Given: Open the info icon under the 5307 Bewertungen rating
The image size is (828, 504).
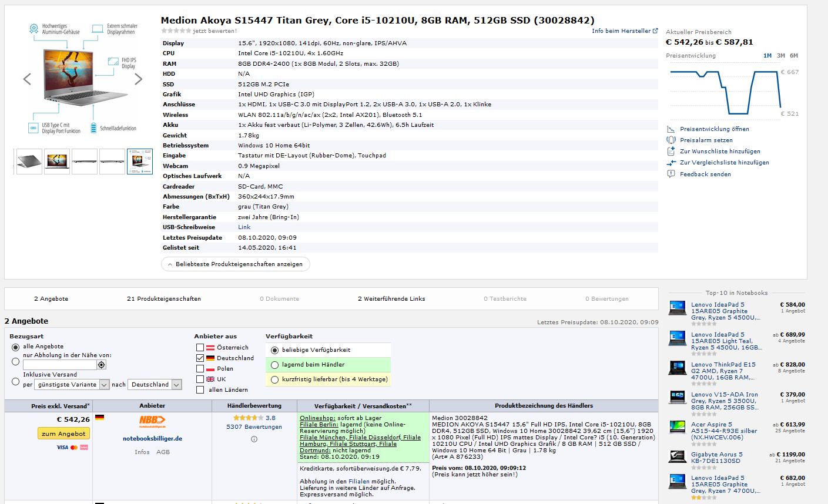Looking at the screenshot, I should tap(254, 439).
